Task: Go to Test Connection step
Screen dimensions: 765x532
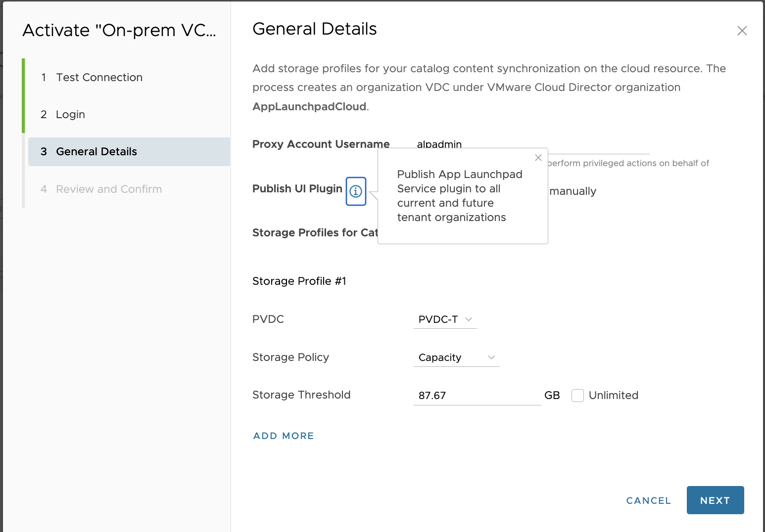Action: click(99, 78)
